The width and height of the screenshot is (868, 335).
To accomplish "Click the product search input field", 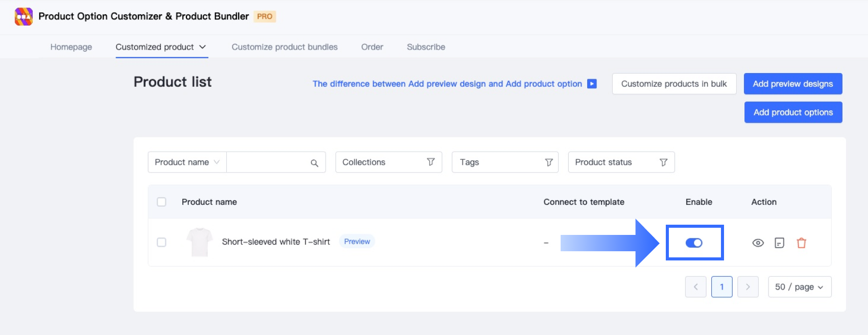I will (267, 162).
